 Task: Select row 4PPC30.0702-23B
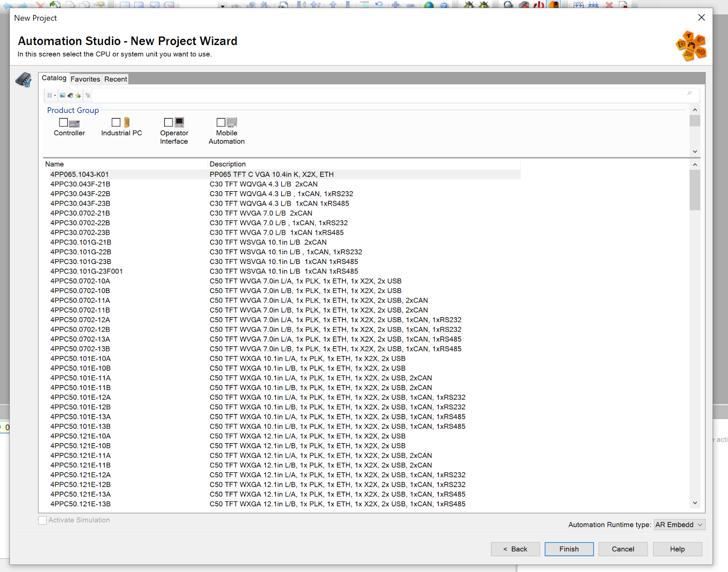pyautogui.click(x=282, y=233)
